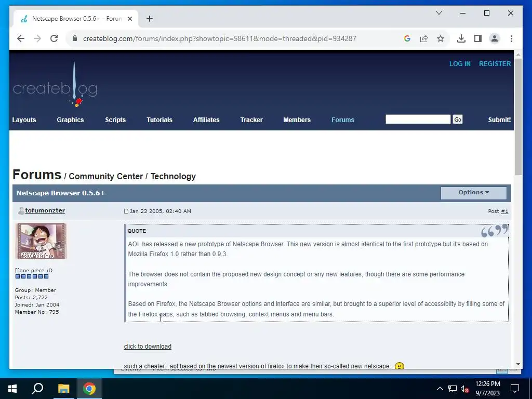Bookmark this page with the star
The image size is (532, 399).
coord(441,38)
